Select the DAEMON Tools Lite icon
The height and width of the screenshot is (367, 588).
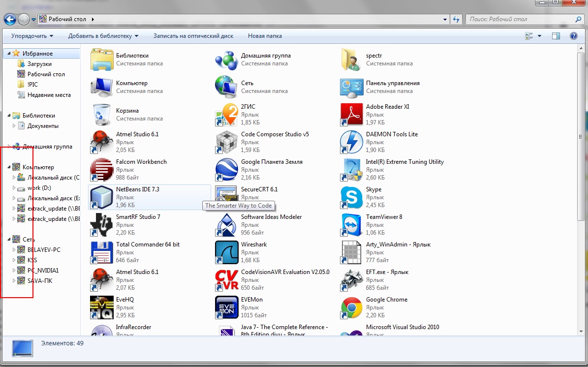pos(351,142)
